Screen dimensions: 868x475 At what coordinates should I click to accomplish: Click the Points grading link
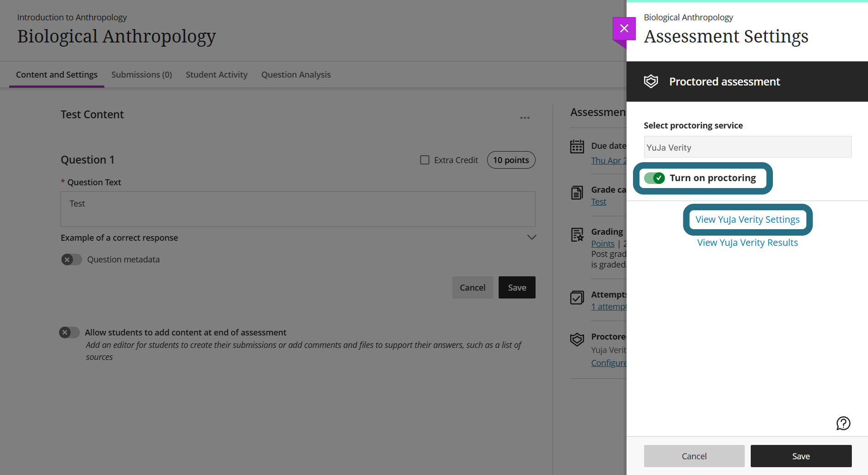pos(603,244)
